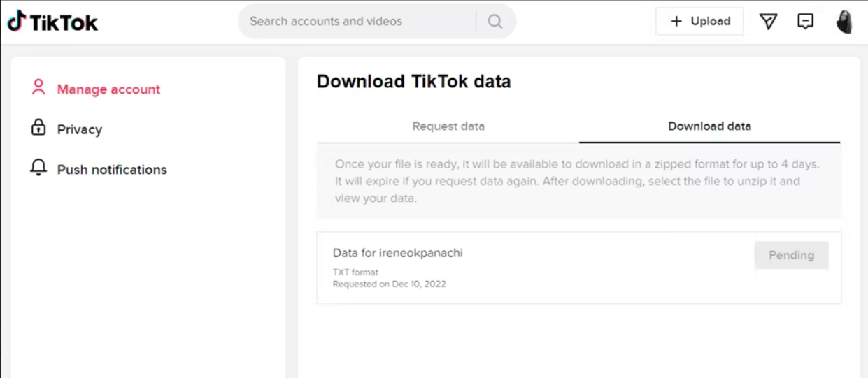Switch to the Request data tab
The image size is (868, 378).
point(448,126)
